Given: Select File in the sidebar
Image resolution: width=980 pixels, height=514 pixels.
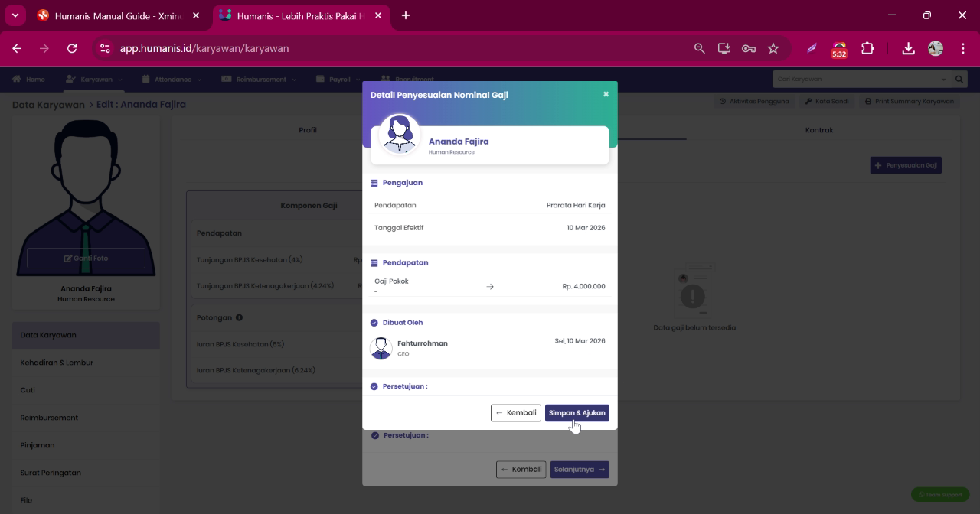Looking at the screenshot, I should pyautogui.click(x=86, y=500).
